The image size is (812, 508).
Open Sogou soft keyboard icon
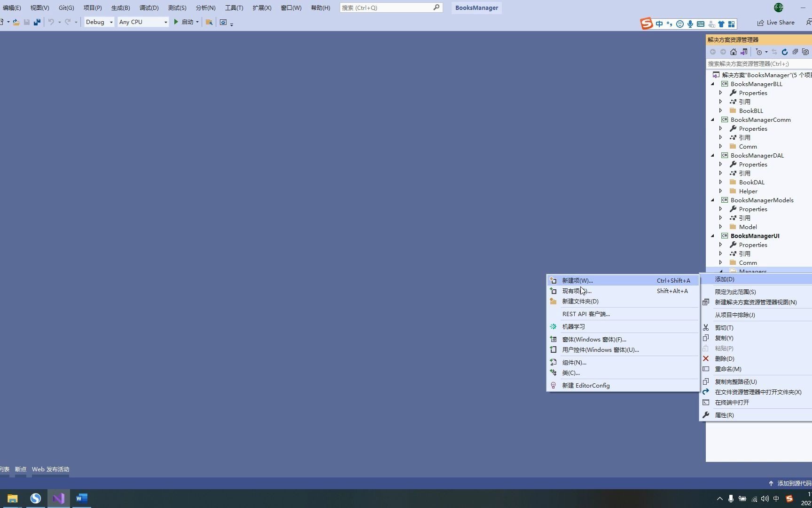coord(701,24)
